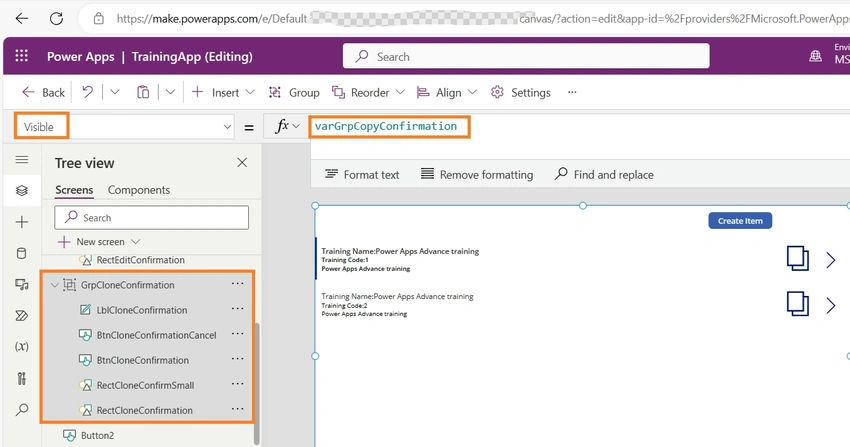The height and width of the screenshot is (447, 850).
Task: Open the Settings toolbar item
Action: pos(520,93)
